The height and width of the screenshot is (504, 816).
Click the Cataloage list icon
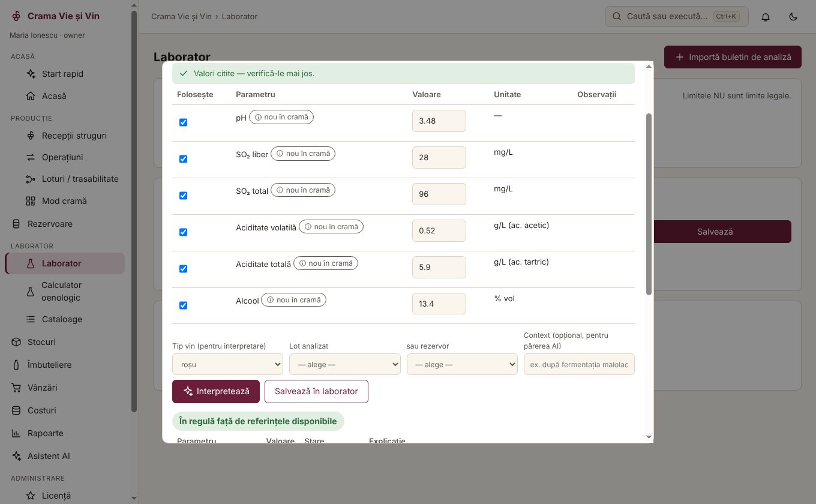pyautogui.click(x=31, y=319)
